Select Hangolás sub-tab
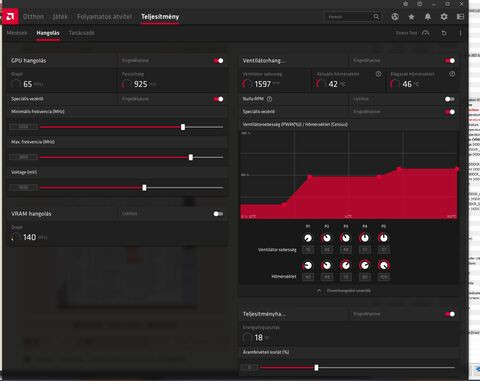The image size is (480, 381). (48, 33)
